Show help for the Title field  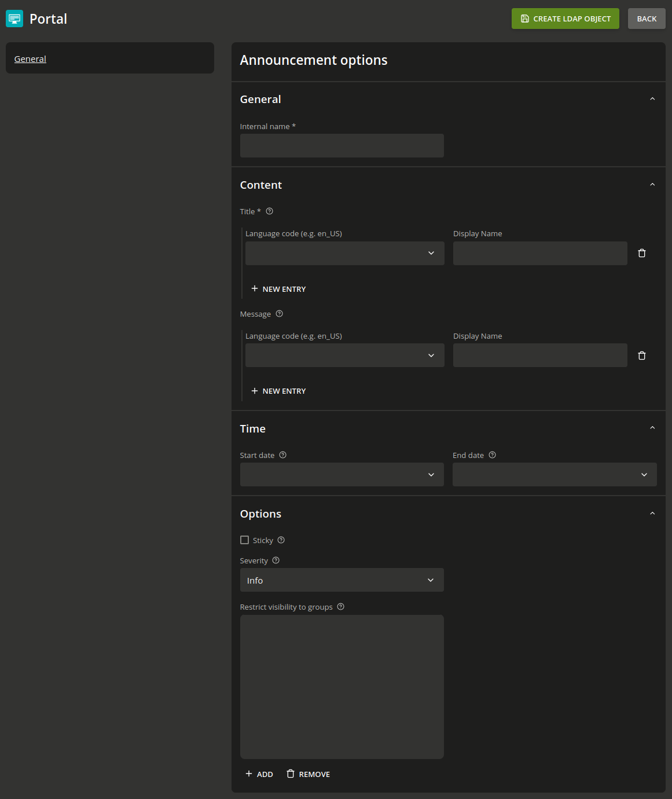[269, 211]
